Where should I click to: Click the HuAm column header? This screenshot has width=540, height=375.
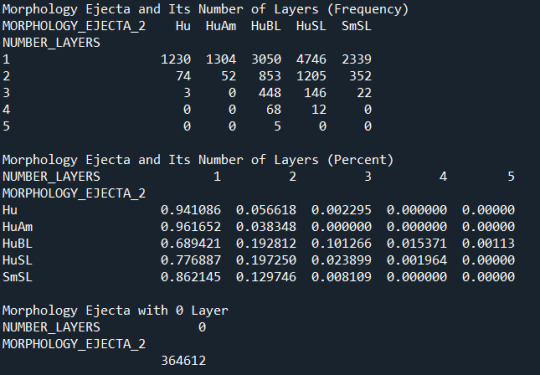click(221, 26)
